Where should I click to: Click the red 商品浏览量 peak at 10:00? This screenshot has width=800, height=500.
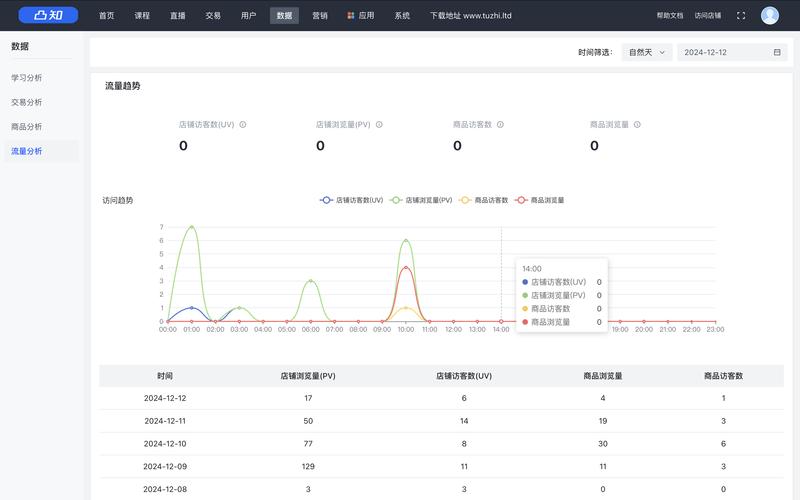tap(406, 267)
